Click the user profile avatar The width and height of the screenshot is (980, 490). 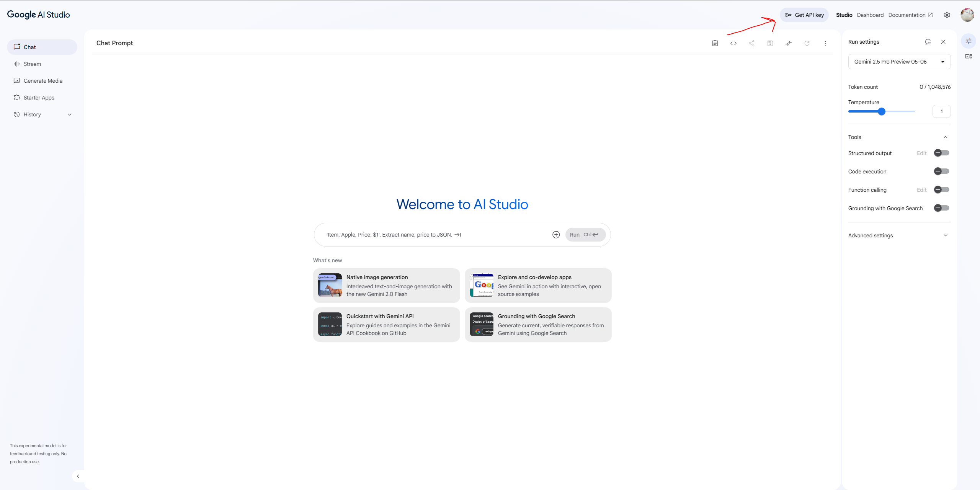pyautogui.click(x=967, y=15)
